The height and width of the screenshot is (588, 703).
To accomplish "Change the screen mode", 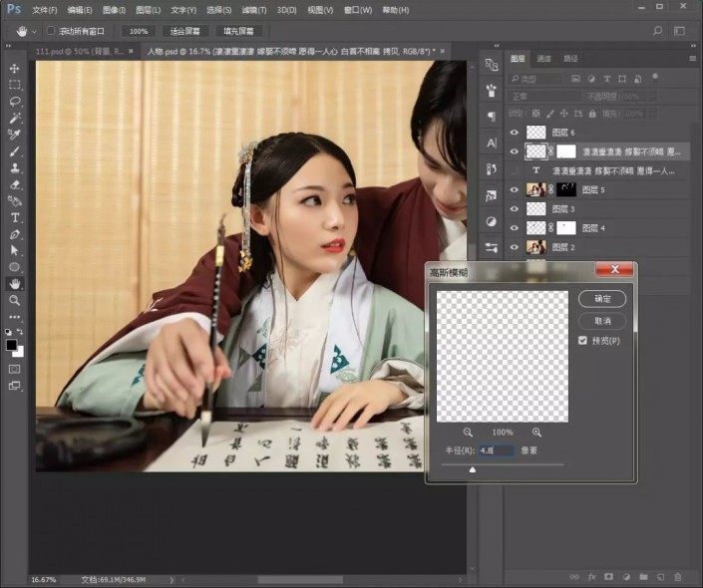I will coord(14,386).
